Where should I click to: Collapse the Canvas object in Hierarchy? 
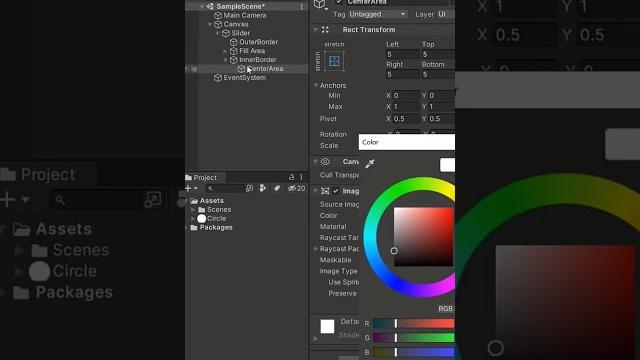pos(210,24)
